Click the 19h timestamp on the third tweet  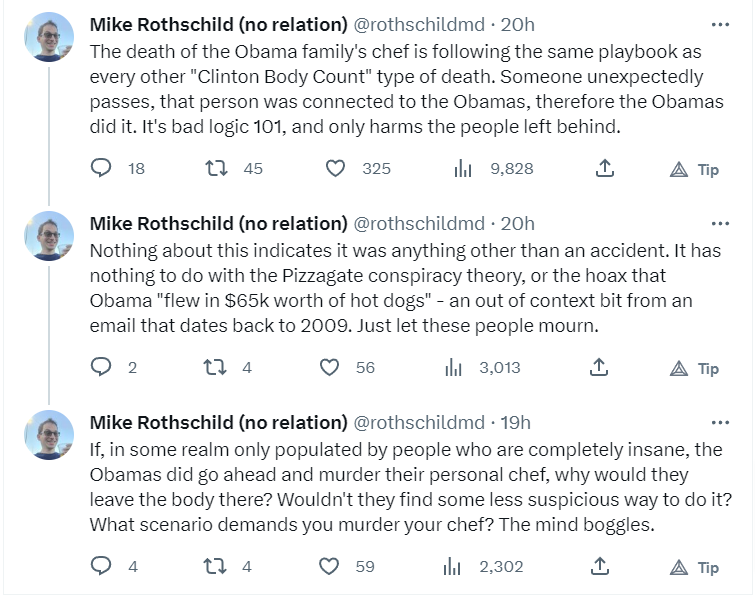pos(516,422)
